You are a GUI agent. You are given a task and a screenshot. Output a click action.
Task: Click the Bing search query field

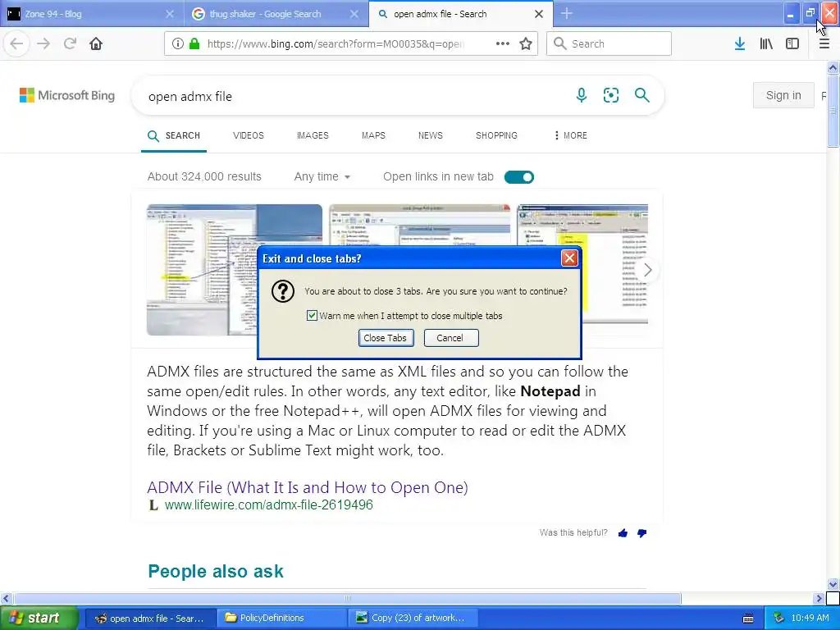(x=354, y=97)
